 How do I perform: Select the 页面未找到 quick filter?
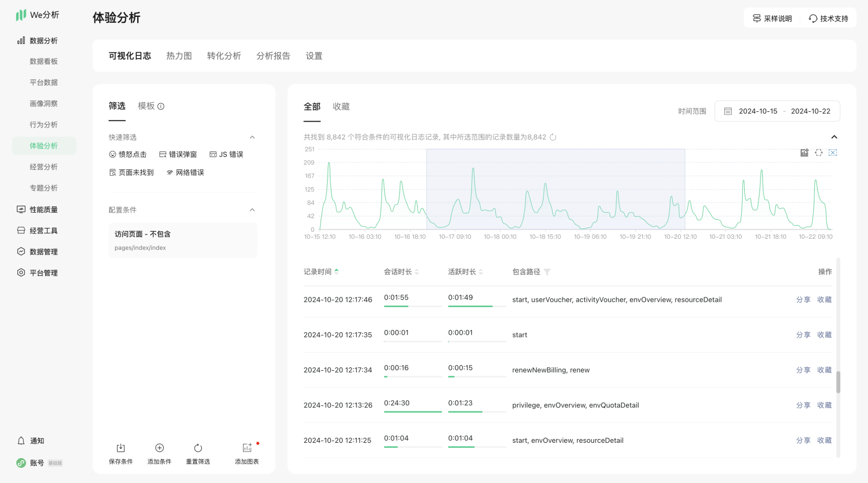pyautogui.click(x=131, y=173)
